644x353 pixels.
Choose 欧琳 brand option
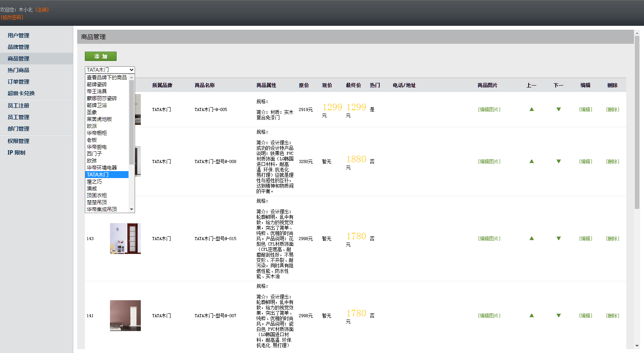(x=107, y=161)
